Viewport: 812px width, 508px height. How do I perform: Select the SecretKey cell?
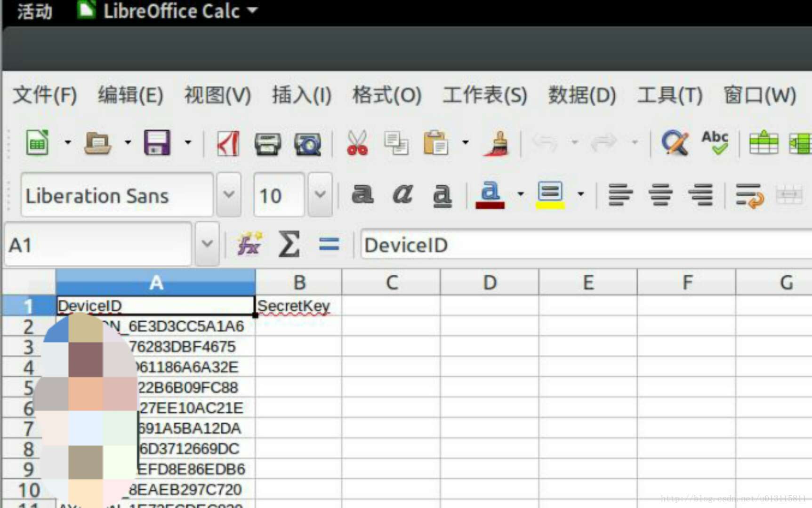(x=298, y=306)
